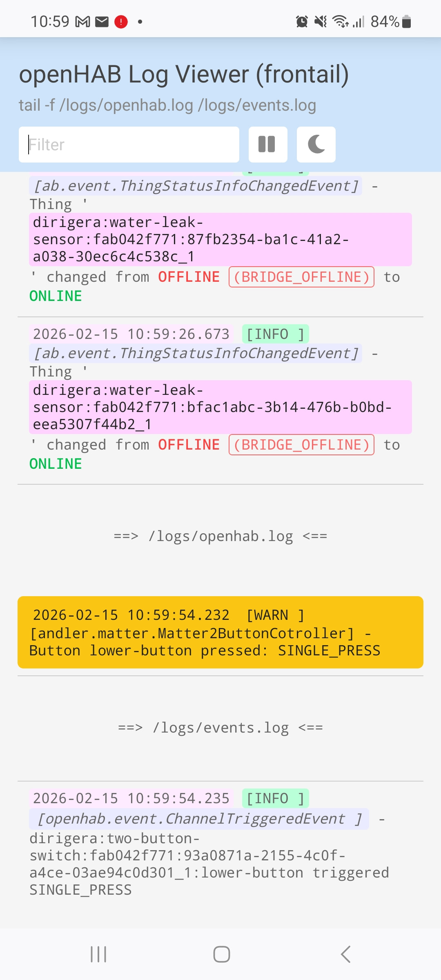Click the ONLINE status under bfac1abc sensor
The height and width of the screenshot is (980, 441).
click(56, 464)
